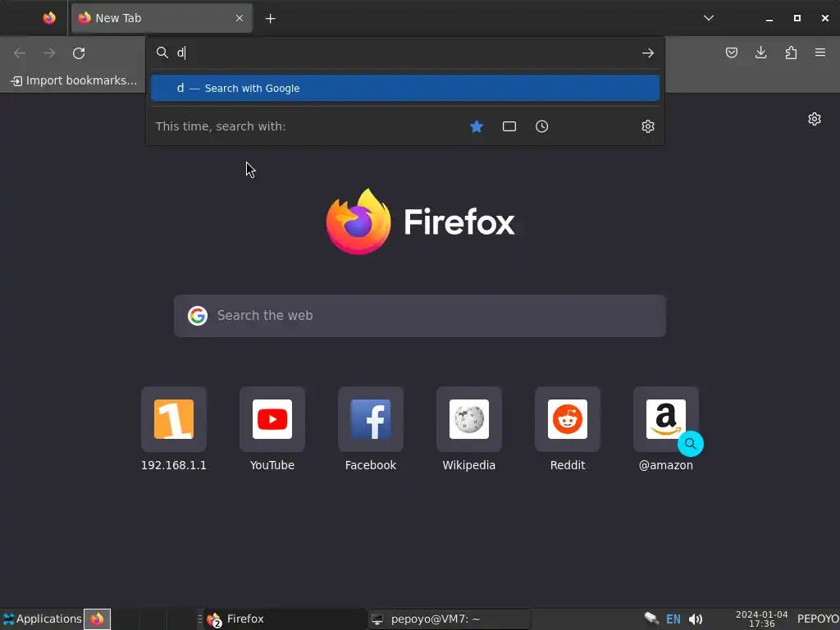Image resolution: width=840 pixels, height=630 pixels.
Task: Click the Search the web box
Action: coord(420,316)
